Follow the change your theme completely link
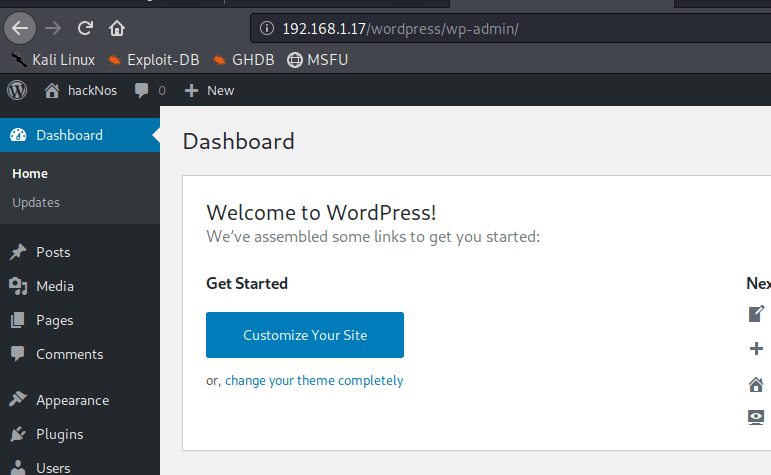 click(314, 381)
